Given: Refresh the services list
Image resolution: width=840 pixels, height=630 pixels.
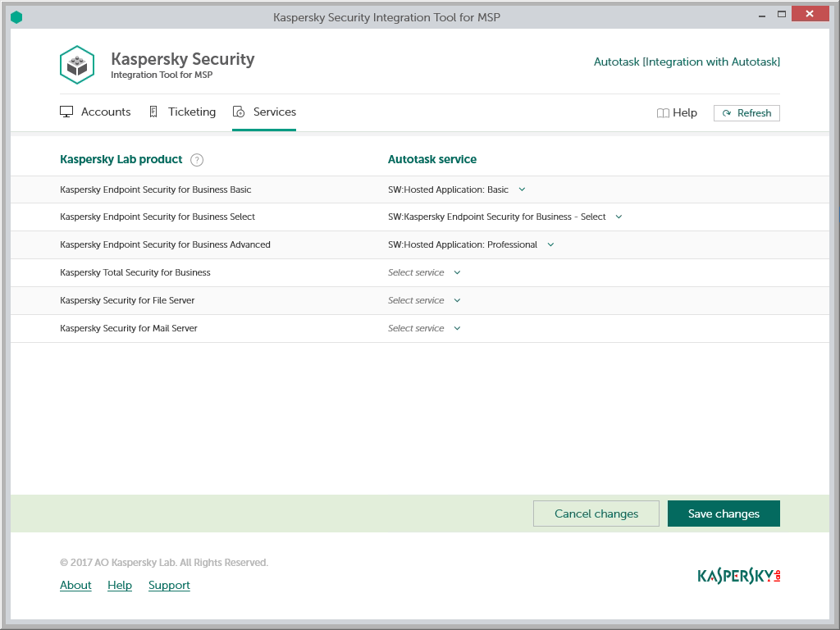Looking at the screenshot, I should [746, 113].
